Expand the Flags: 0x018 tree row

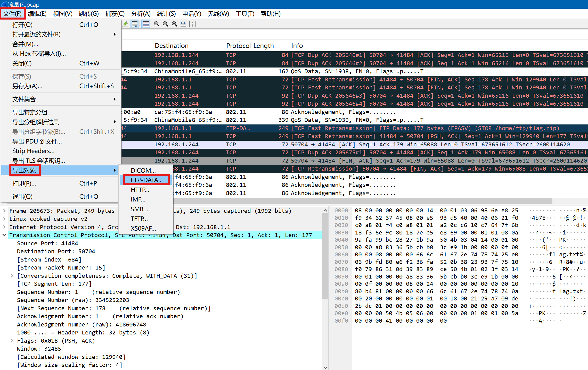(x=12, y=341)
